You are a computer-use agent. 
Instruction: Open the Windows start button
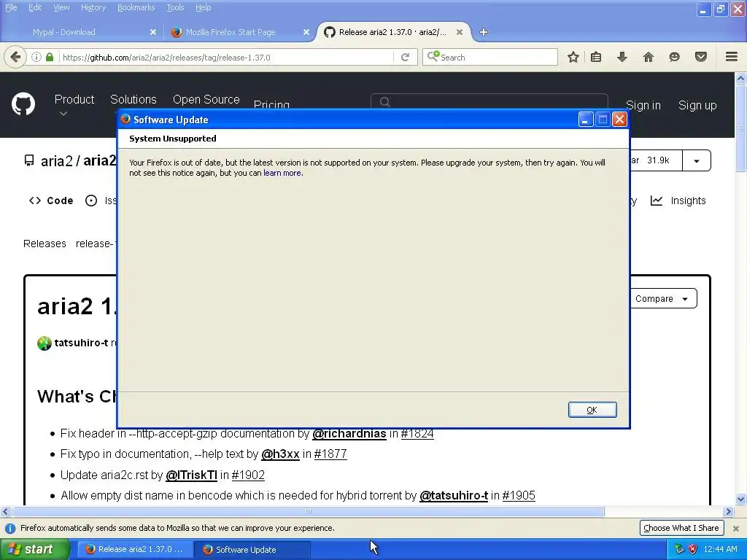(35, 549)
